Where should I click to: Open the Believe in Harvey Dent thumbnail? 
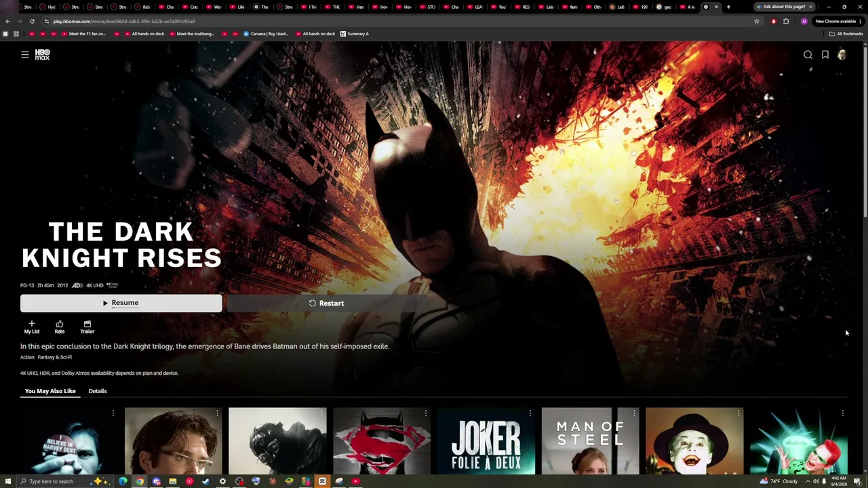[68, 441]
